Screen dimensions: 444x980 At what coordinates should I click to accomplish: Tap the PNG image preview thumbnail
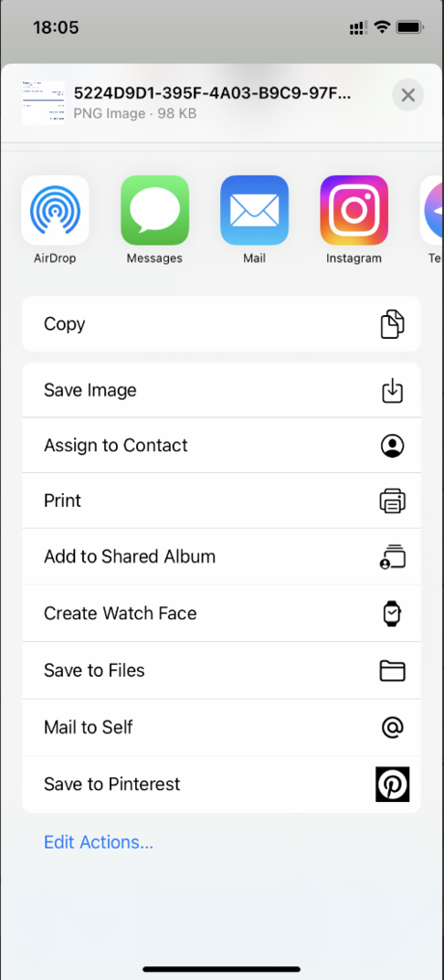43,102
